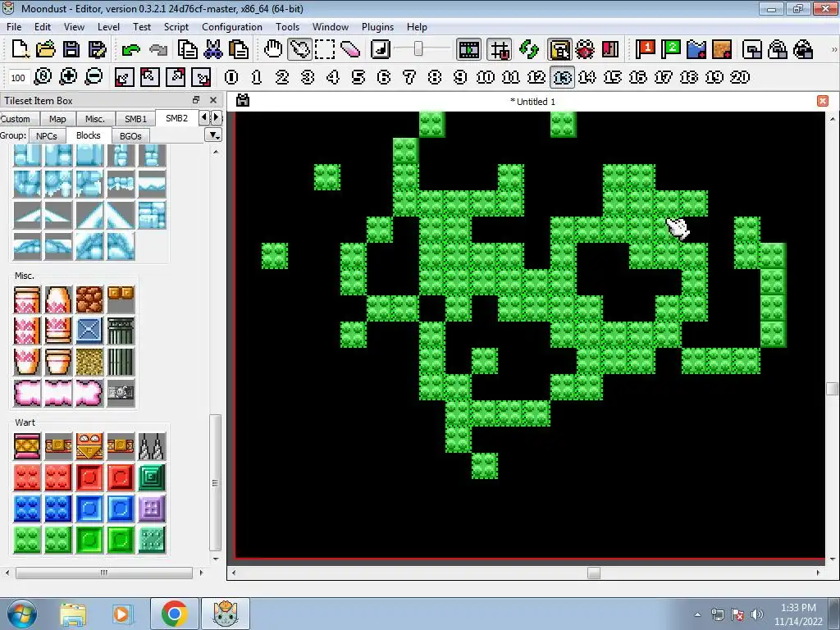Screen dimensions: 840x630
Task: Toggle the pointer selection tool
Action: click(299, 49)
